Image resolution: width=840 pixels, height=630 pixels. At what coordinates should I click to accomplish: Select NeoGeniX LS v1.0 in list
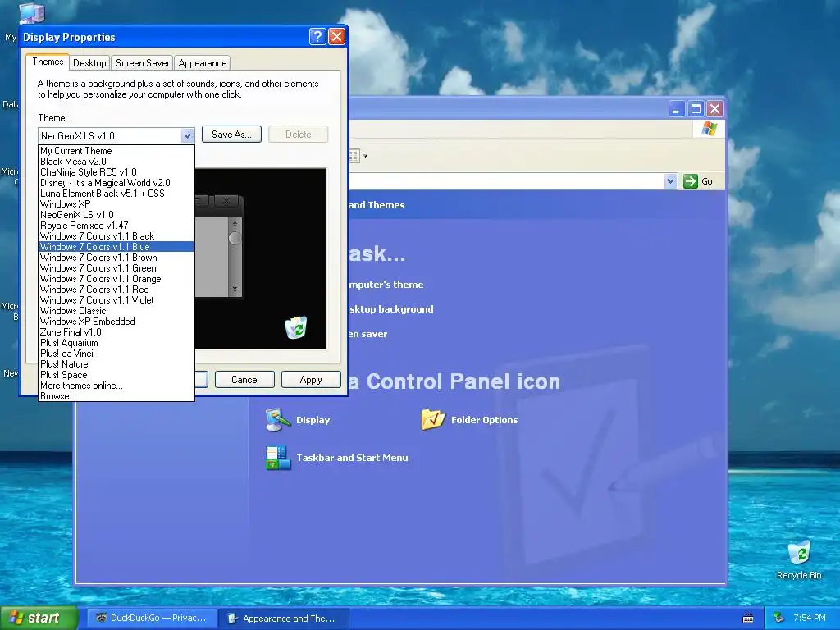(116, 215)
